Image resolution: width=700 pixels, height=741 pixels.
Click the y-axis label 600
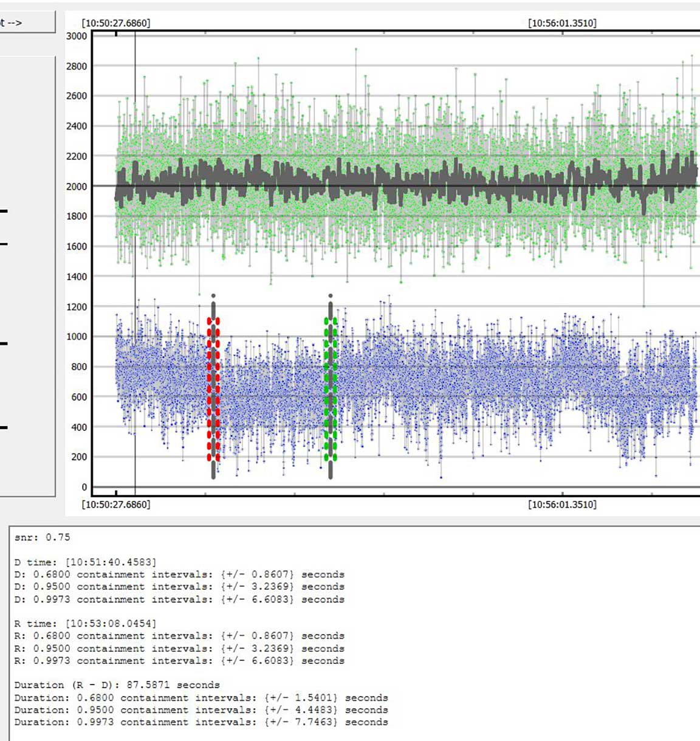79,397
